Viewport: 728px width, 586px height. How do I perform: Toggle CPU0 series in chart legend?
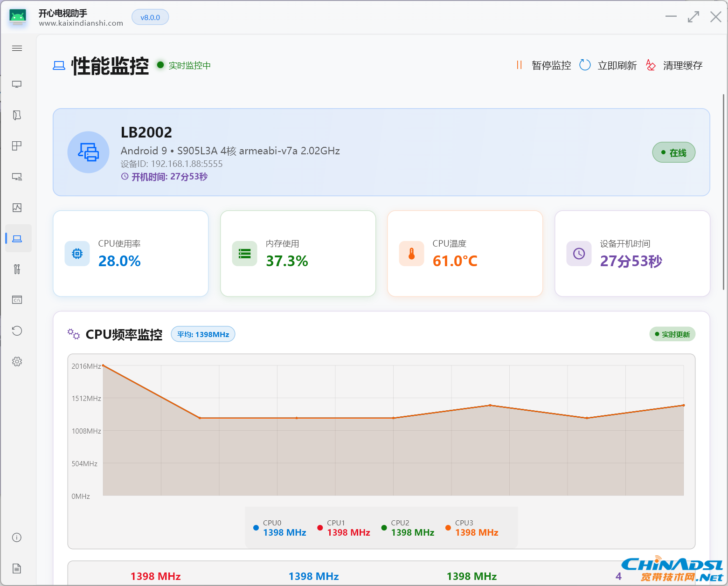point(279,528)
